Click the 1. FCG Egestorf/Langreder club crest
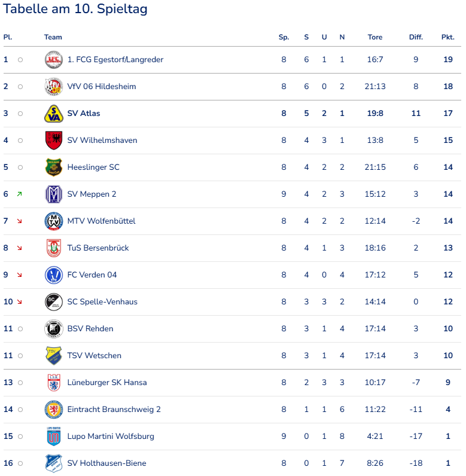Image resolution: width=466 pixels, height=476 pixels. (x=54, y=60)
